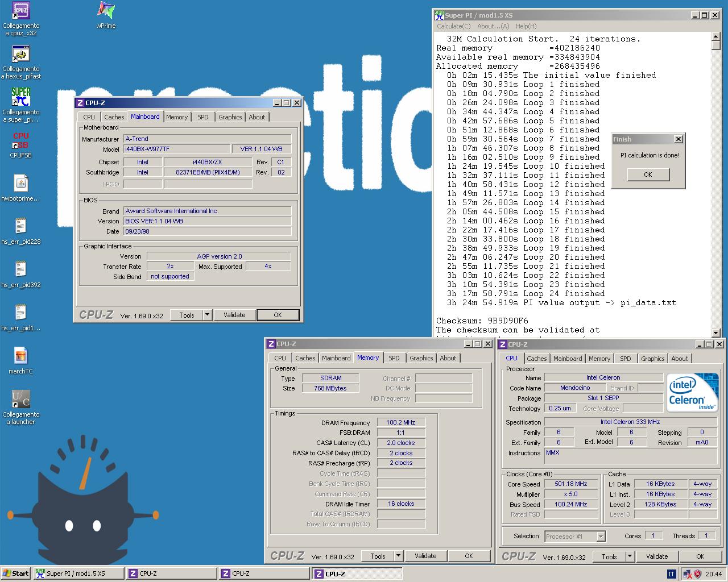
Task: Click the Intel Celeron 333 MHz specification field
Action: pos(630,422)
